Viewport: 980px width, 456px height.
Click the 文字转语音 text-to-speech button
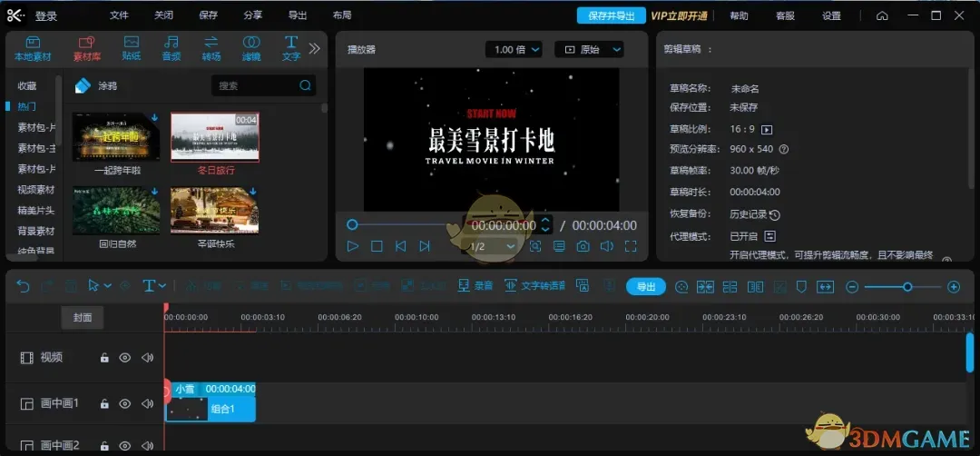pyautogui.click(x=534, y=286)
